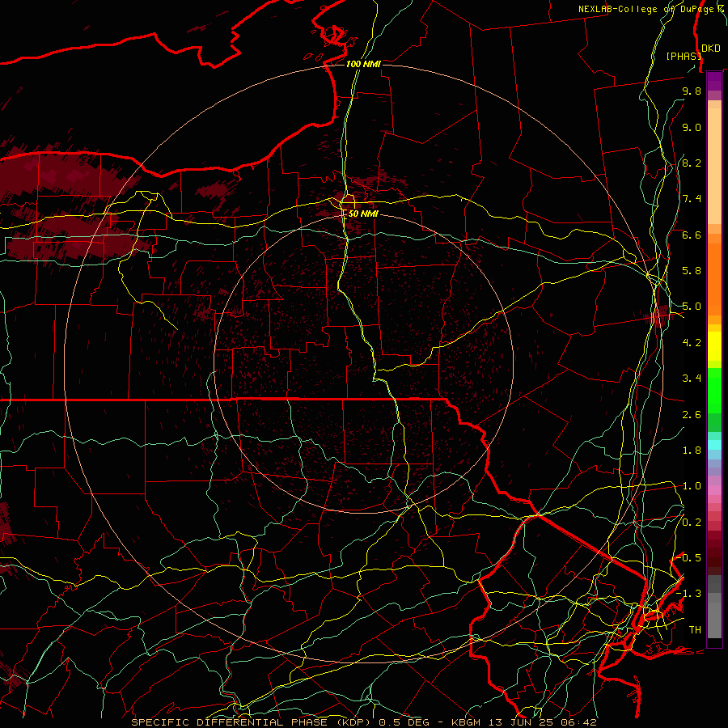This screenshot has width=728, height=728.
Task: Click the [PHAS] legend header
Action: pyautogui.click(x=684, y=57)
